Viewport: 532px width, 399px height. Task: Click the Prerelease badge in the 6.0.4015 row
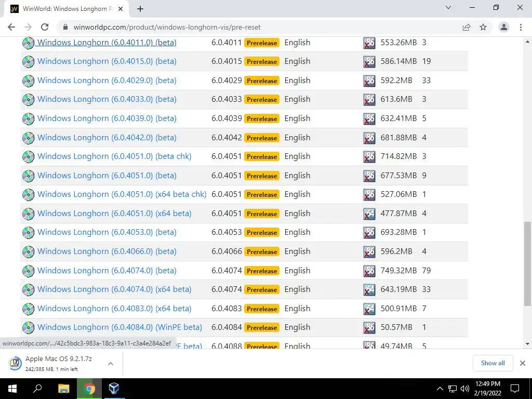pyautogui.click(x=262, y=62)
